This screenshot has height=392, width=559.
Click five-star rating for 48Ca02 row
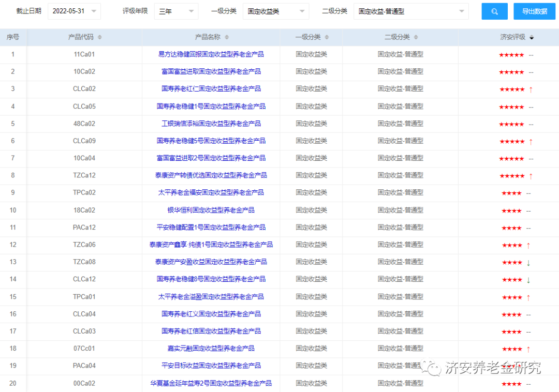pos(511,124)
